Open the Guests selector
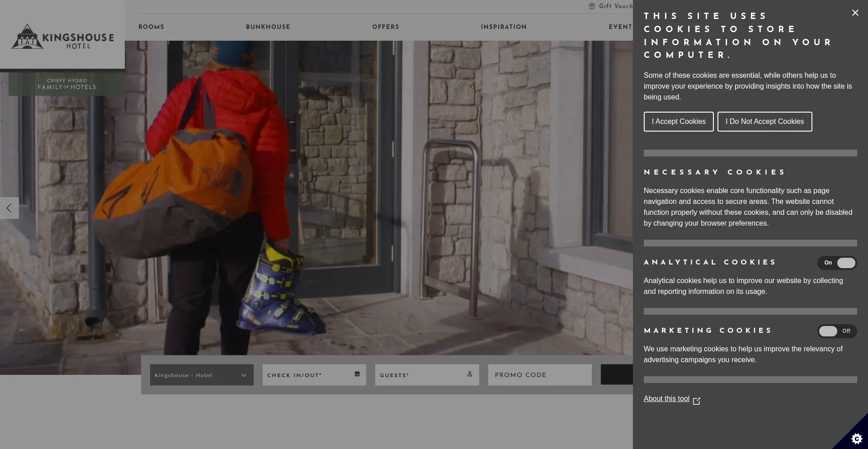Screen dimensions: 868x449 [427, 375]
